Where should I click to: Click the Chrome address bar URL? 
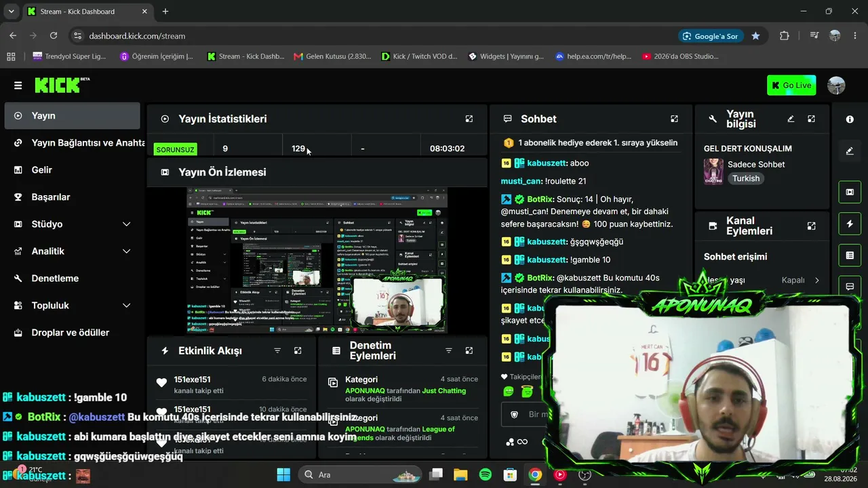click(x=137, y=36)
